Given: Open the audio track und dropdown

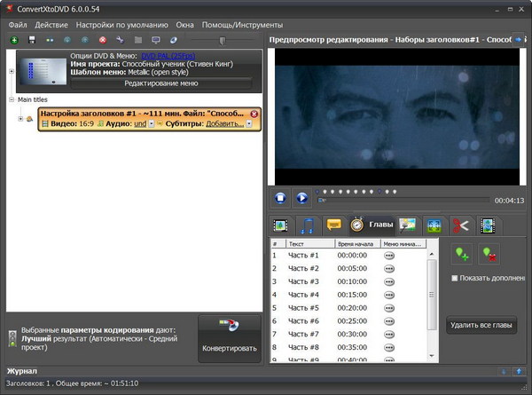Looking at the screenshot, I should (x=151, y=124).
